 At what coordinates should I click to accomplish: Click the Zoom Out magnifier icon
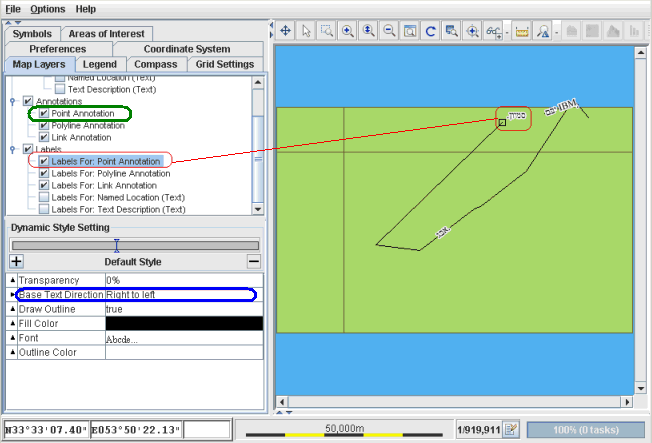pos(389,31)
